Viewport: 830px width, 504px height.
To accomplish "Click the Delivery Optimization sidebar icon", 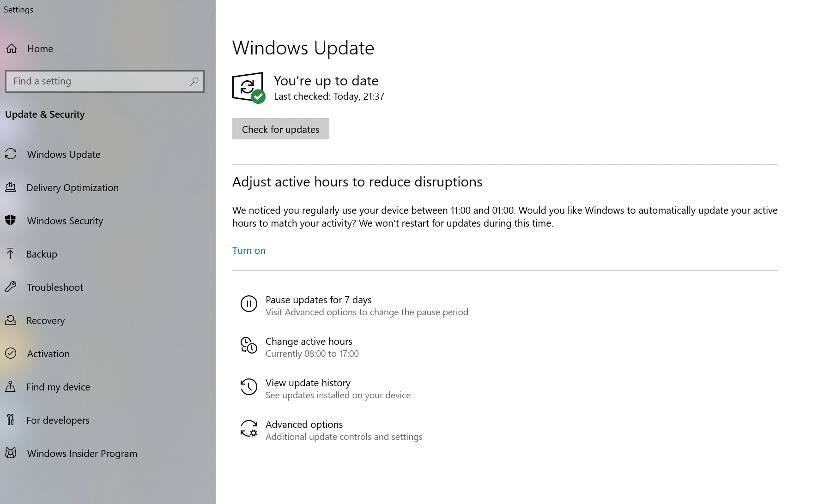I will tap(11, 187).
